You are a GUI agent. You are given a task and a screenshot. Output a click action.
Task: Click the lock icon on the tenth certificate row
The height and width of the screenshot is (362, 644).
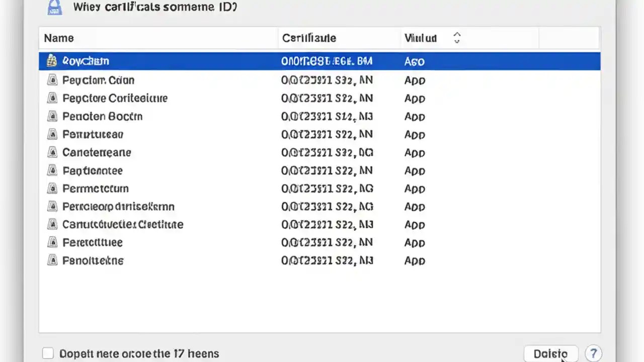click(52, 225)
